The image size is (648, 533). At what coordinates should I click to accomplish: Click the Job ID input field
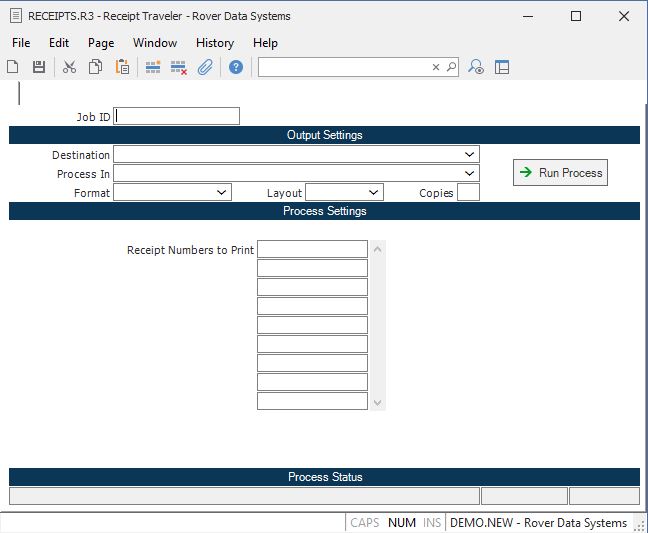click(177, 116)
